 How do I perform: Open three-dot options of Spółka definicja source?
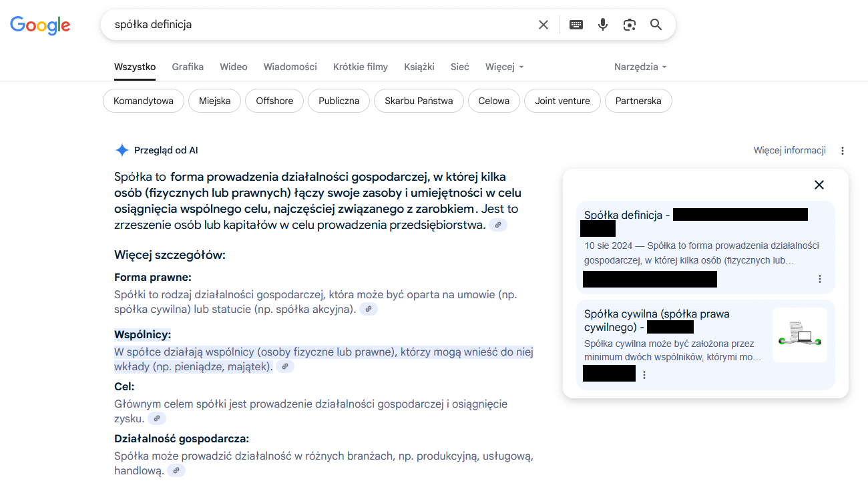point(820,279)
